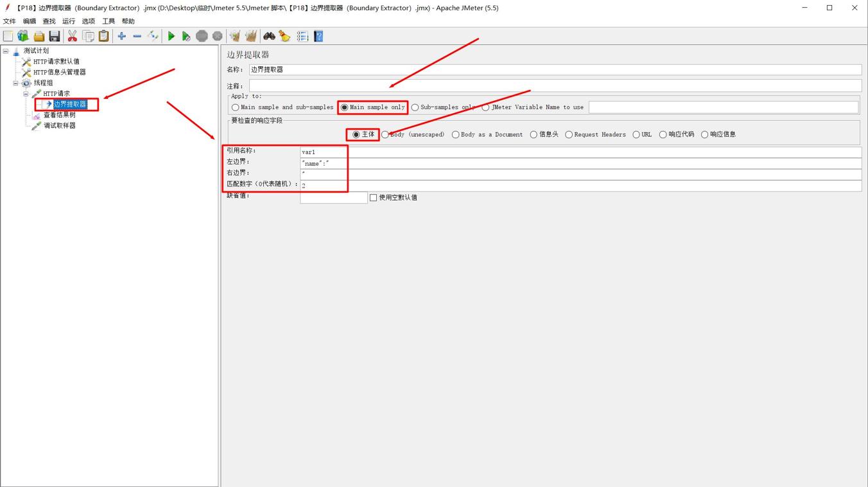Click the green Start test run icon

coord(171,37)
